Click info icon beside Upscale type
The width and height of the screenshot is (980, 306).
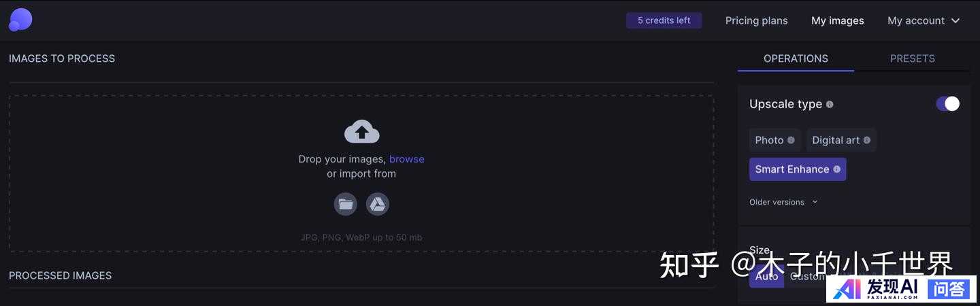(830, 105)
